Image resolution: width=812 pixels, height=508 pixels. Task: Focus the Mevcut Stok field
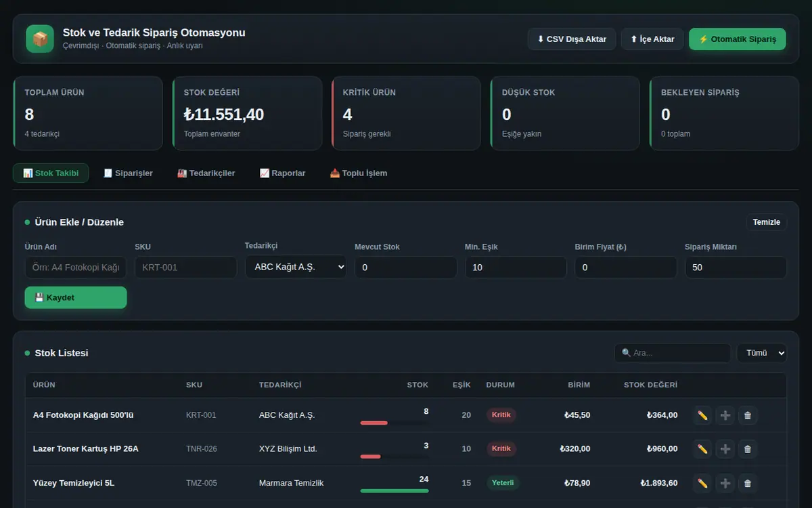pos(406,268)
